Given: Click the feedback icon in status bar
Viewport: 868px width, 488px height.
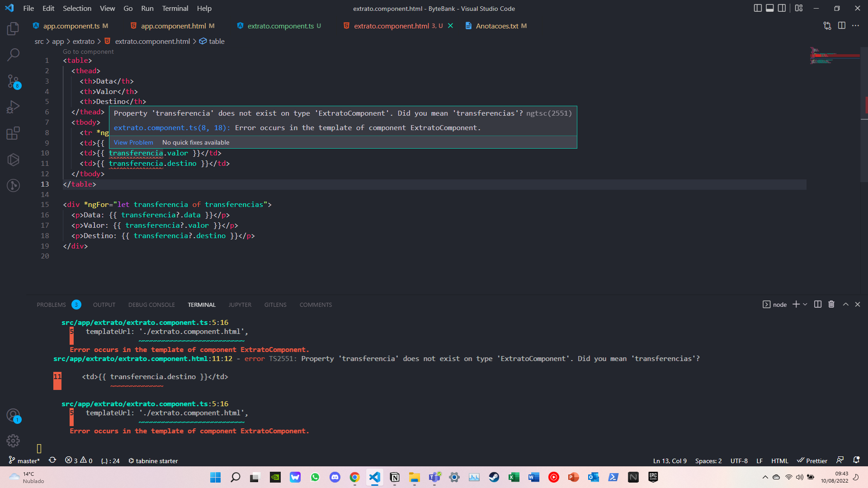Looking at the screenshot, I should [840, 460].
